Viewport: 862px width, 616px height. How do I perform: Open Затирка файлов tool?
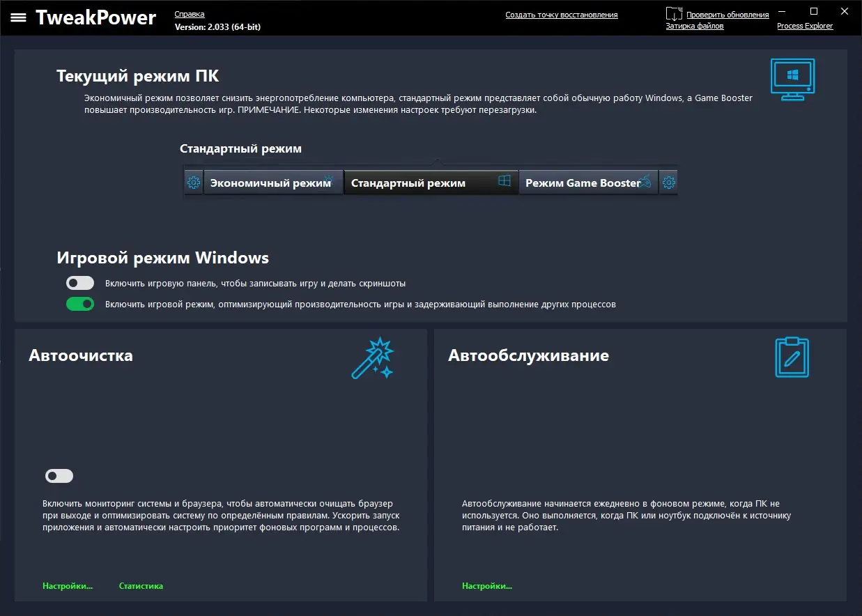695,26
